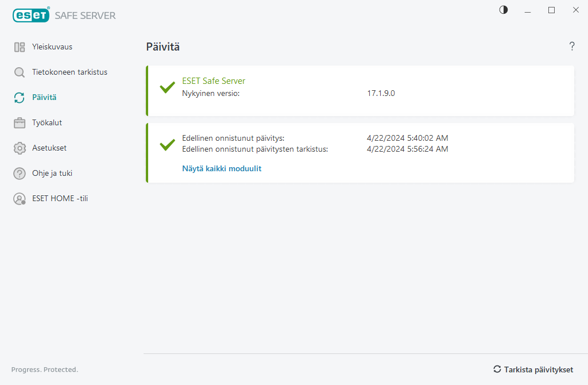Select the Tietokoneen tarkistus menu item
Screen dimensions: 588x385
point(69,72)
